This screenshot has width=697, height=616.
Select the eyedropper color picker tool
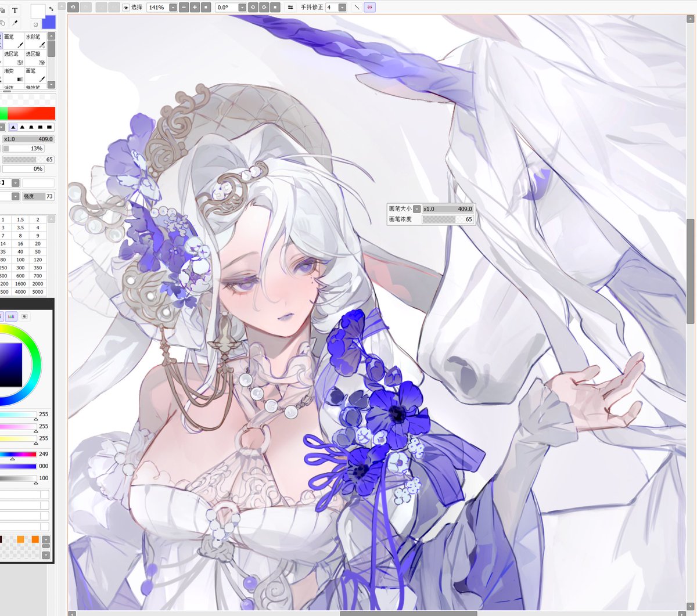(15, 23)
